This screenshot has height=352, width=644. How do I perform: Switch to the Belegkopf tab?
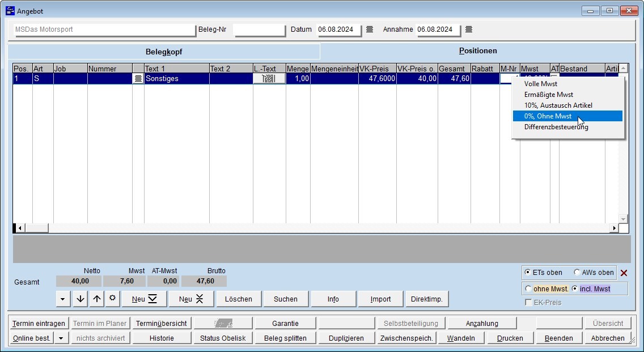(x=164, y=52)
